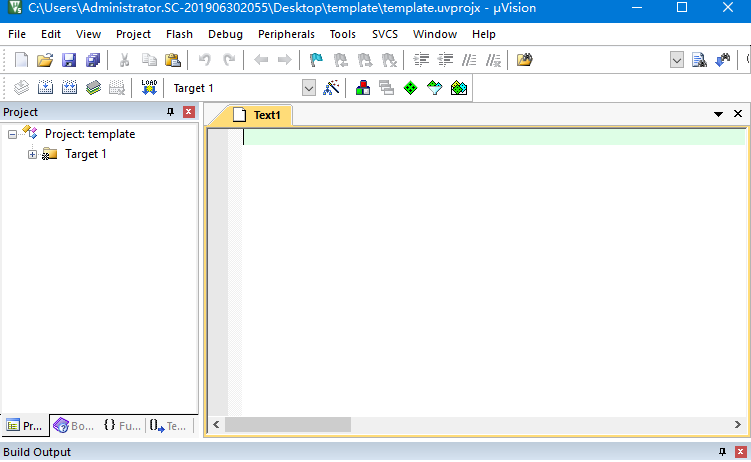Open a file using the folder icon
Viewport: 751px width, 462px height.
coord(45,60)
